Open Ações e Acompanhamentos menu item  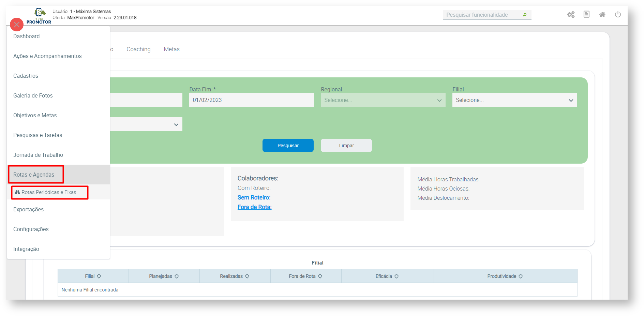pyautogui.click(x=58, y=56)
